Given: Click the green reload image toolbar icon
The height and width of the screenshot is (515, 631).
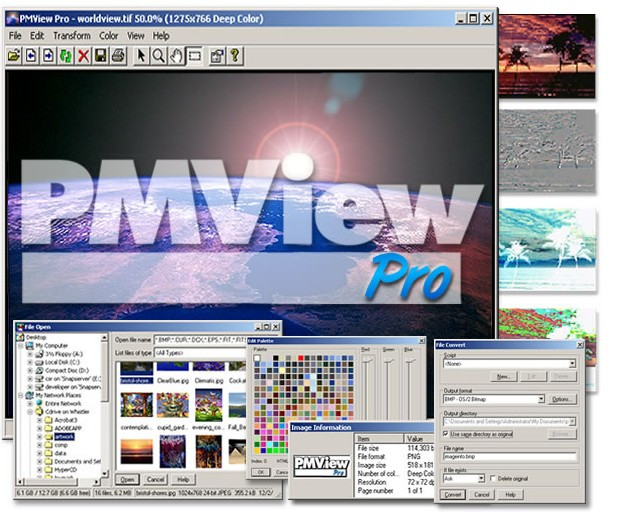Looking at the screenshot, I should click(x=66, y=56).
